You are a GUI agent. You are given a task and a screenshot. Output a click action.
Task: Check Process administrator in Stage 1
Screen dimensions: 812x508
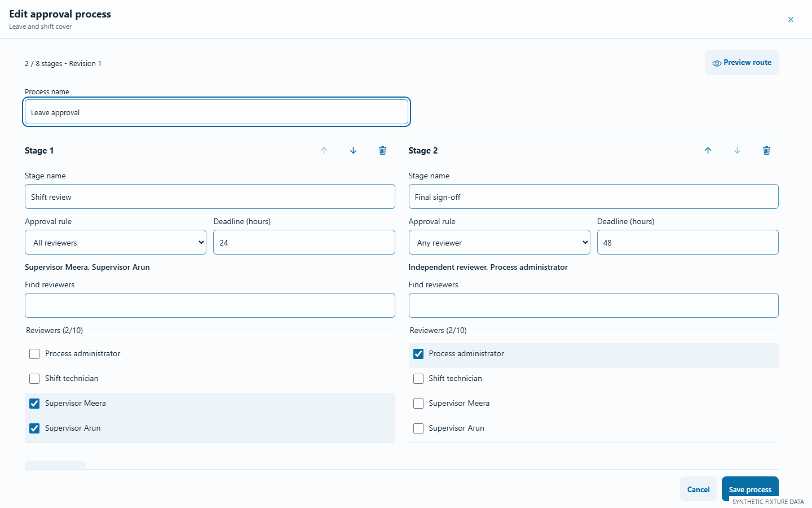pyautogui.click(x=34, y=354)
